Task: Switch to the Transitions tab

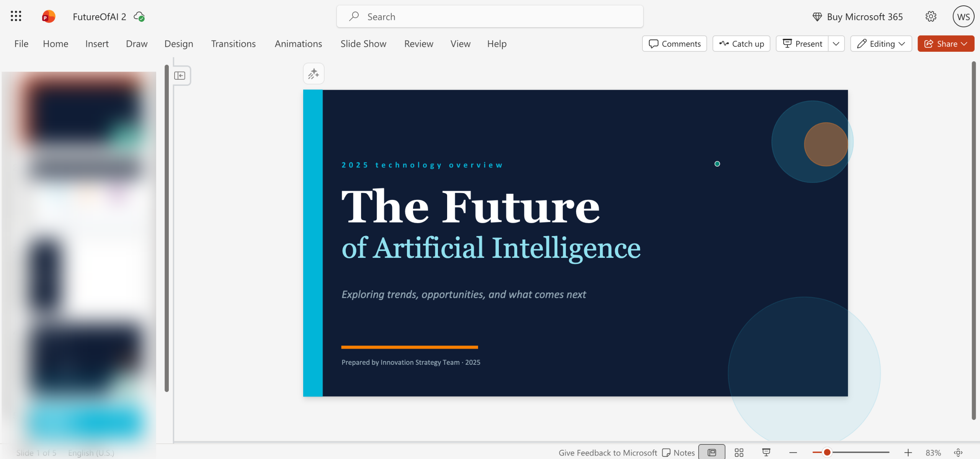Action: [233, 44]
